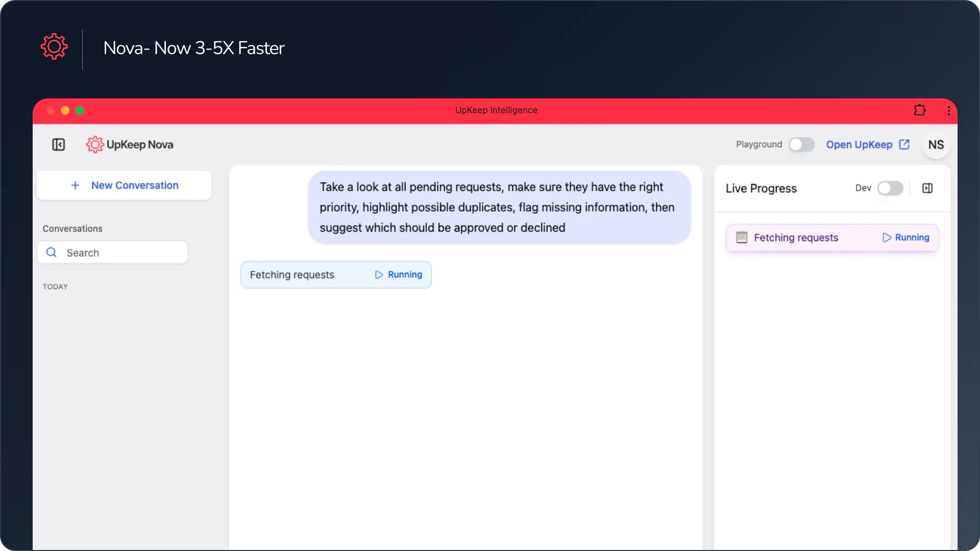Enable the Playground toggle
Image resolution: width=980 pixels, height=551 pixels.
[801, 144]
